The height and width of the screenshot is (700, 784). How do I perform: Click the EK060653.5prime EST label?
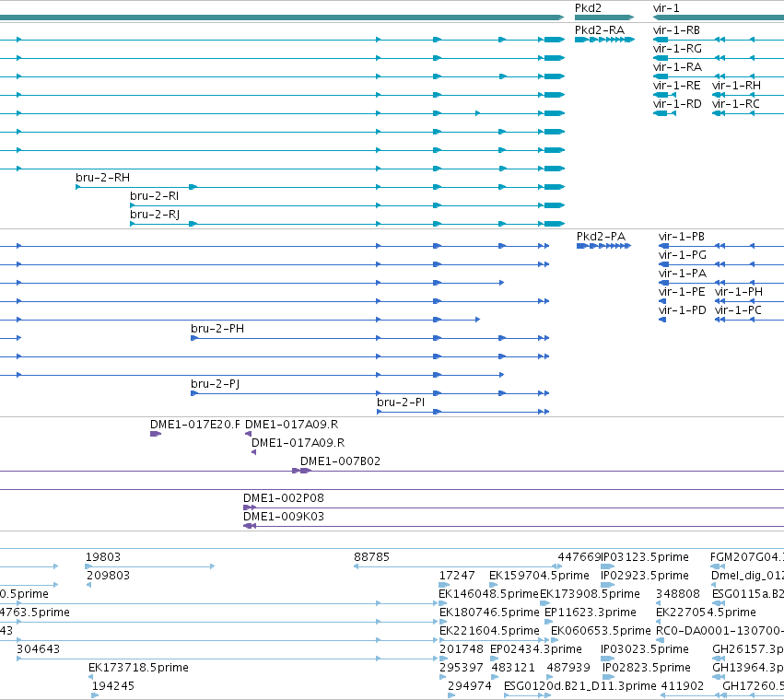pyautogui.click(x=601, y=631)
